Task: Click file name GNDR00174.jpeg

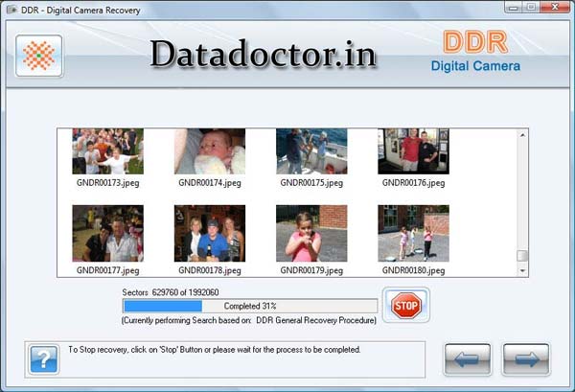Action: (x=210, y=183)
